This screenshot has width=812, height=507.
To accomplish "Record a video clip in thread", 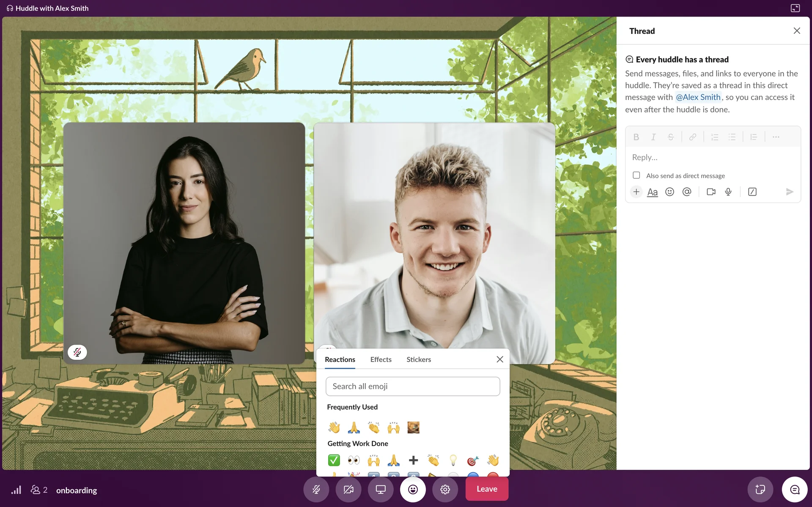I will coord(711,192).
